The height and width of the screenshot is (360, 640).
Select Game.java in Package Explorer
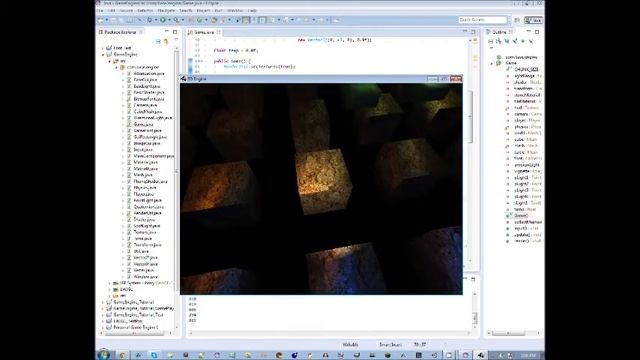[x=143, y=124]
